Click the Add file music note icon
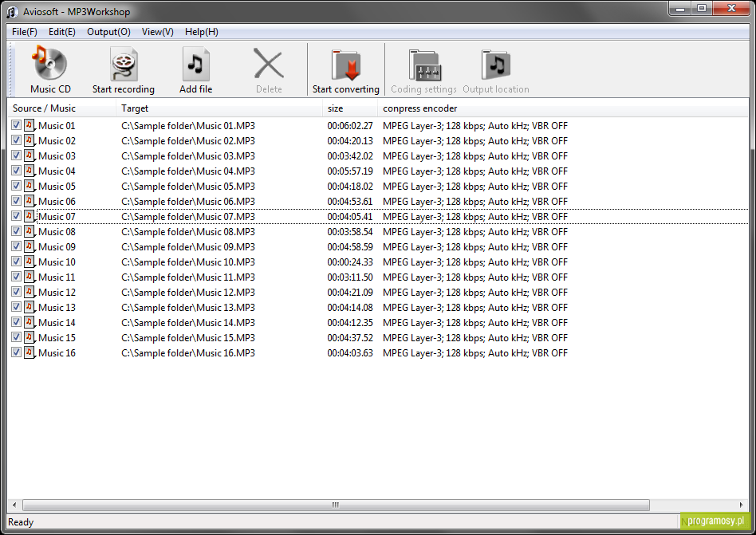 195,64
